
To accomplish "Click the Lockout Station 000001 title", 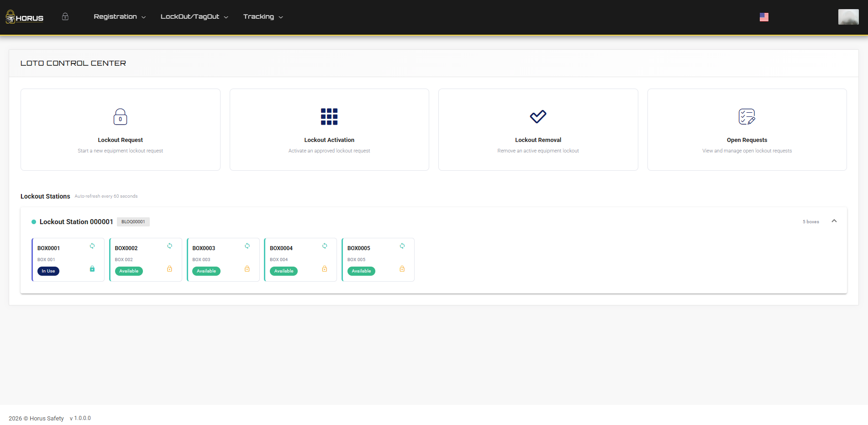I will 76,222.
